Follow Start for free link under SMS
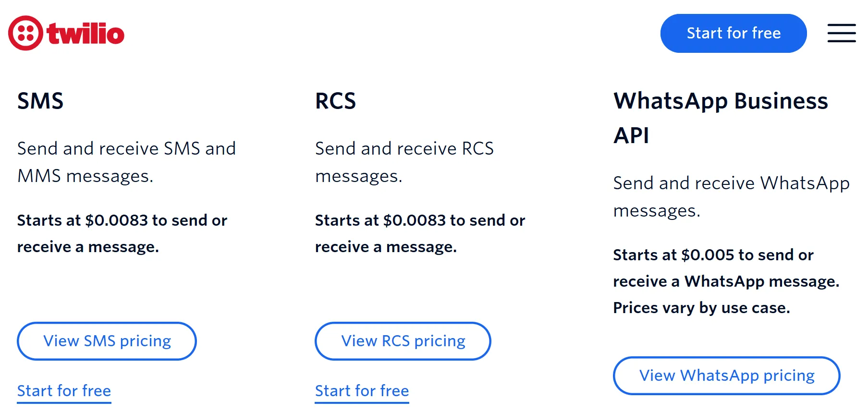 [64, 391]
